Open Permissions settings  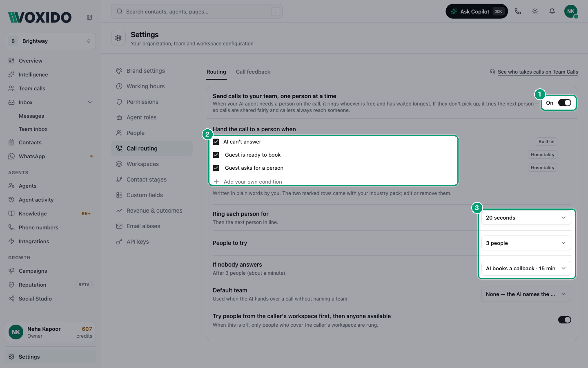pos(152,102)
